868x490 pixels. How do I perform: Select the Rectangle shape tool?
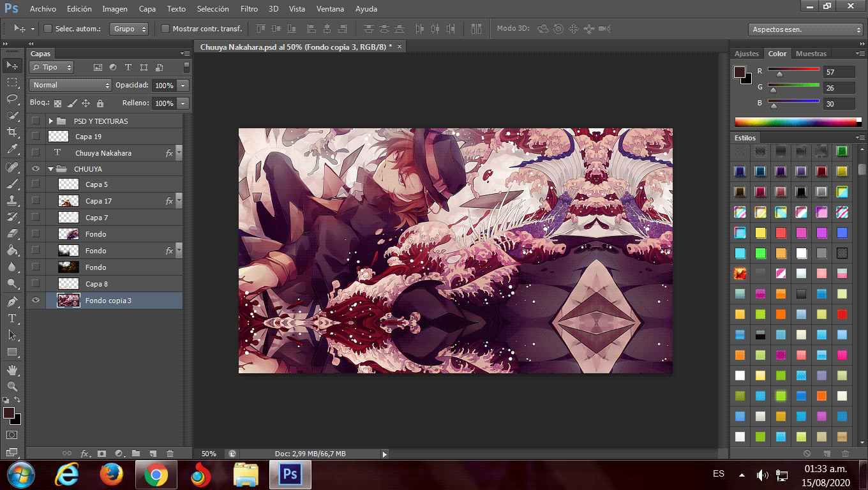(12, 352)
